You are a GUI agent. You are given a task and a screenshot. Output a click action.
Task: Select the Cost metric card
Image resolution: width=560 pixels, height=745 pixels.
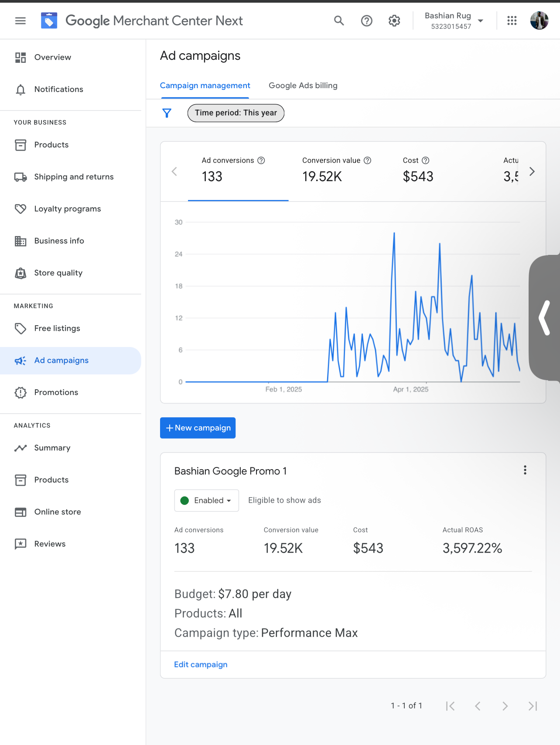point(440,171)
